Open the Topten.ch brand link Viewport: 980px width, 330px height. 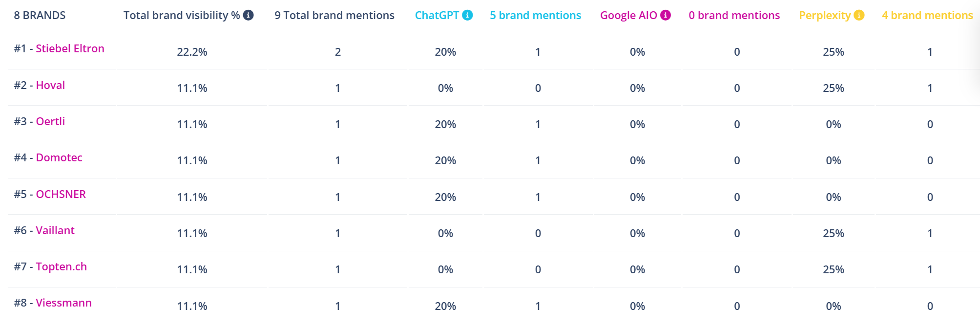tap(61, 266)
